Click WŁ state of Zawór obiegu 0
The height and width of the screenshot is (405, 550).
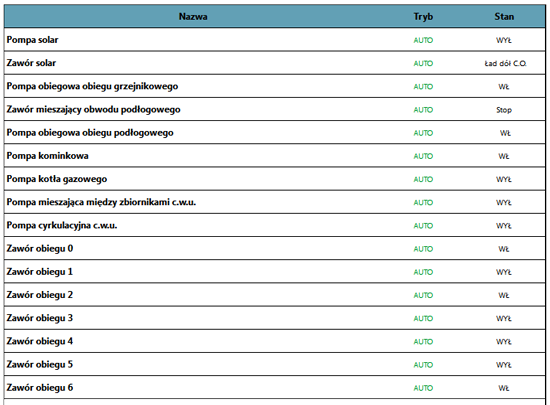click(x=504, y=249)
